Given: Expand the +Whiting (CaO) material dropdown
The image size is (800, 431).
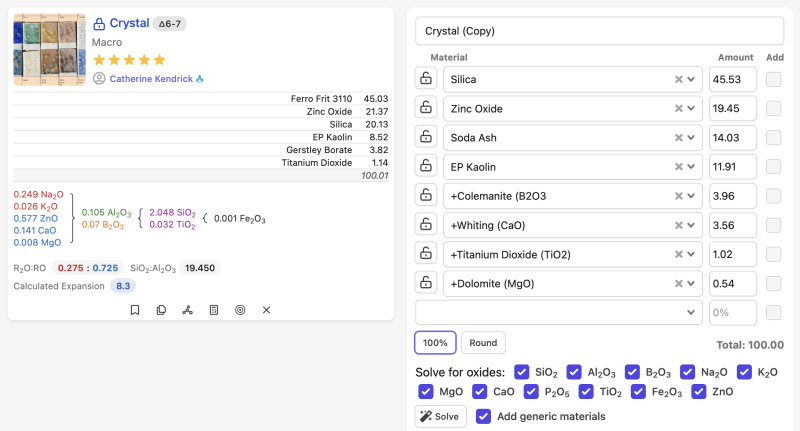Looking at the screenshot, I should [691, 225].
